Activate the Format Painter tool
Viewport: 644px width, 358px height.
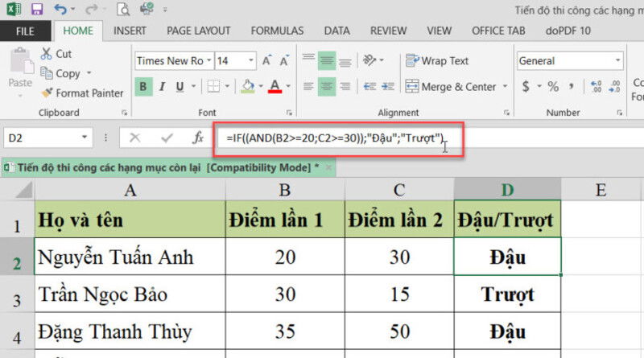(x=80, y=93)
